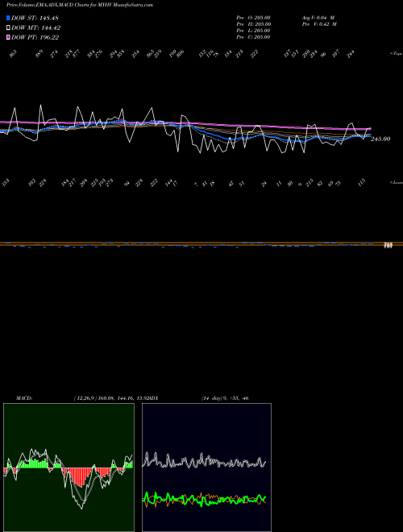Click the "Pre V: 0.42 M" volume text
This screenshot has width=403, height=532.
(x=319, y=24)
